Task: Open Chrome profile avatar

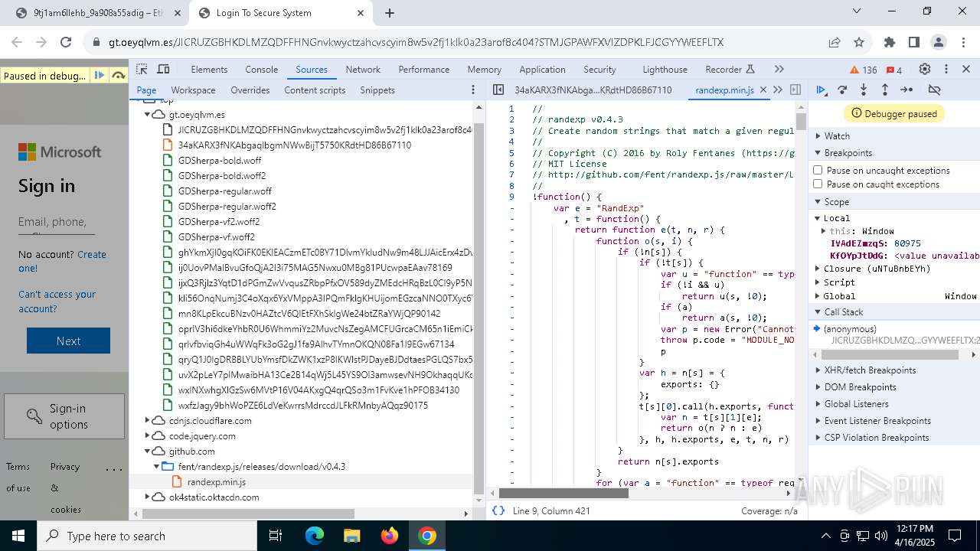Action: pyautogui.click(x=939, y=42)
